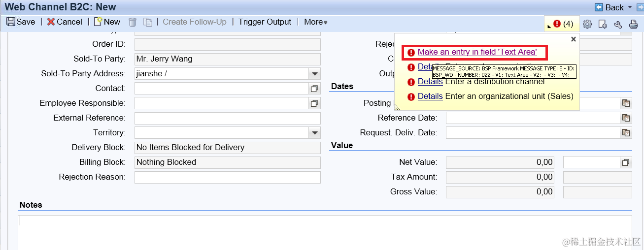Click the Notes section heading
Image resolution: width=644 pixels, height=250 pixels.
[x=31, y=205]
